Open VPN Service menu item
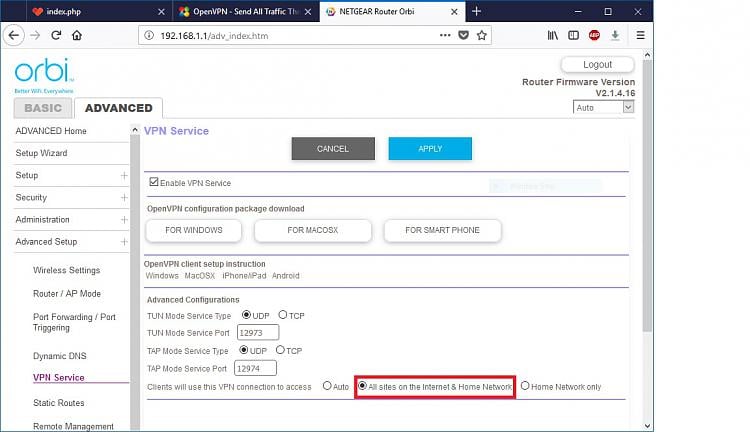The width and height of the screenshot is (750, 432). (59, 377)
